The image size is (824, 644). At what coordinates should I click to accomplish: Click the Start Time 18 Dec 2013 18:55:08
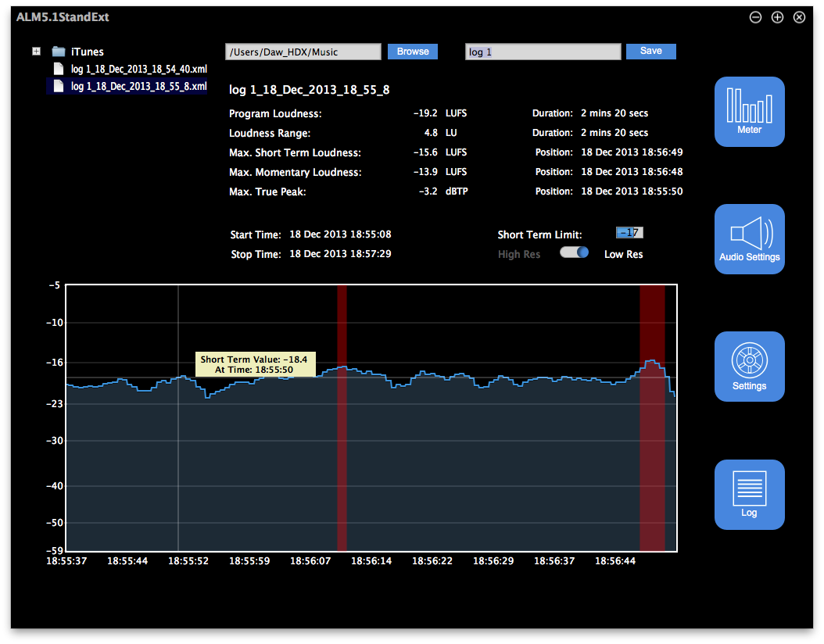click(341, 234)
